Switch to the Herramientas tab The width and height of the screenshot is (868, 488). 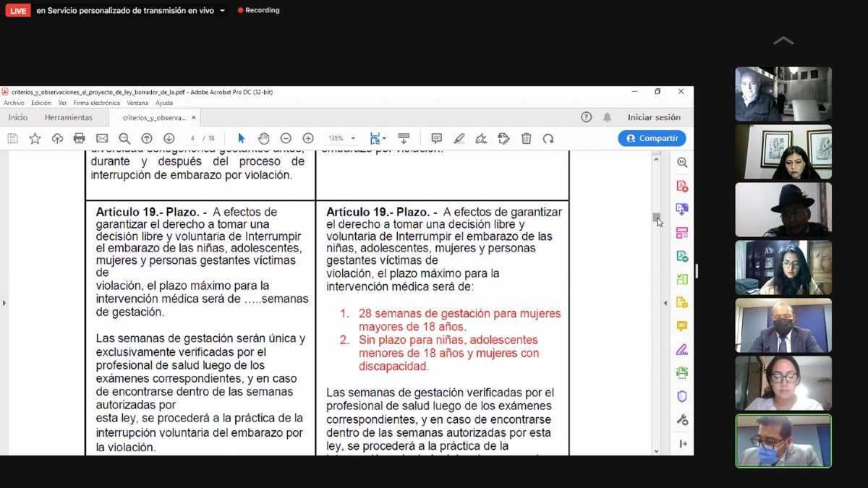[69, 117]
